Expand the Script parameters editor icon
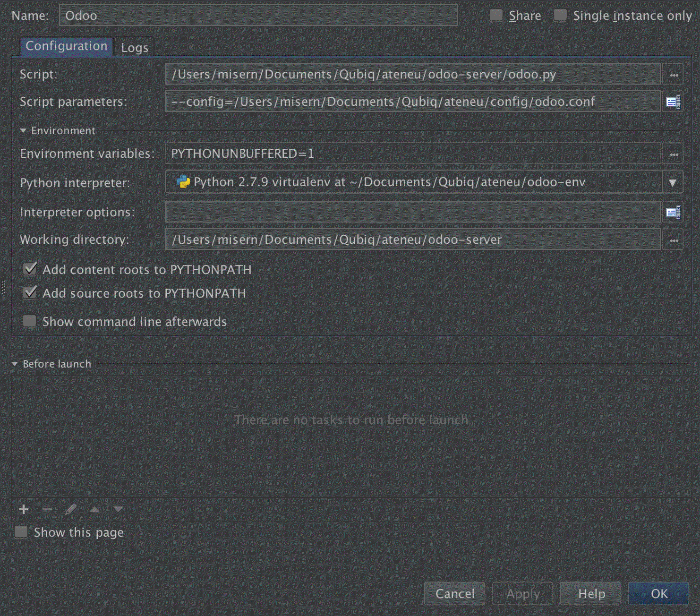 pos(673,102)
